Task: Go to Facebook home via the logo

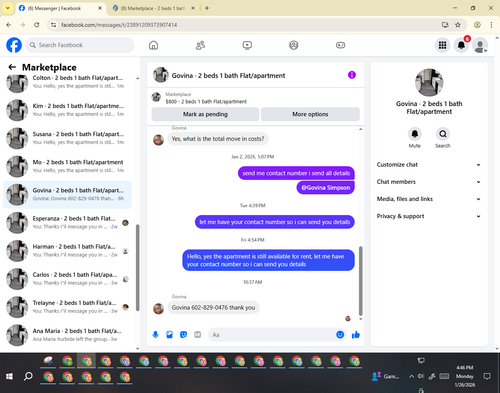Action: tap(14, 45)
